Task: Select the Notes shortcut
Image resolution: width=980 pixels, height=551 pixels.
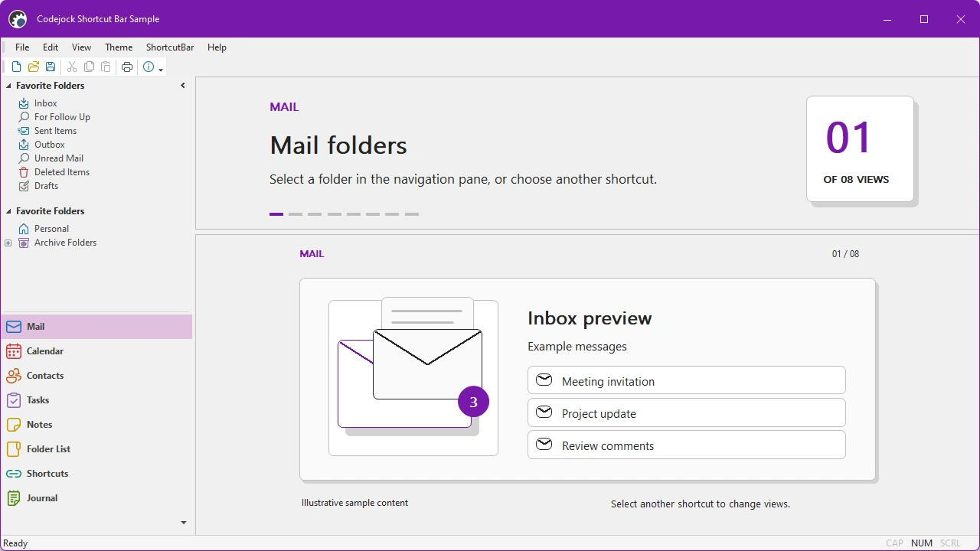Action: (96, 425)
